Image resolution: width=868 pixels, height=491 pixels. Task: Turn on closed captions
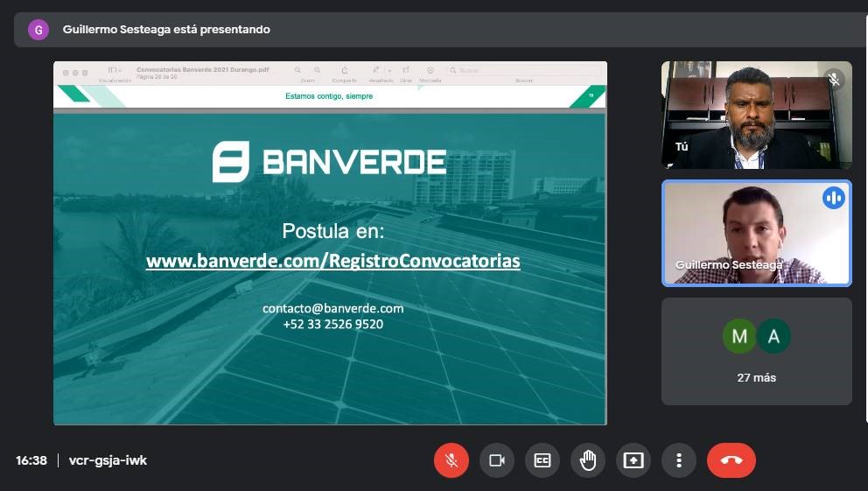pyautogui.click(x=542, y=460)
